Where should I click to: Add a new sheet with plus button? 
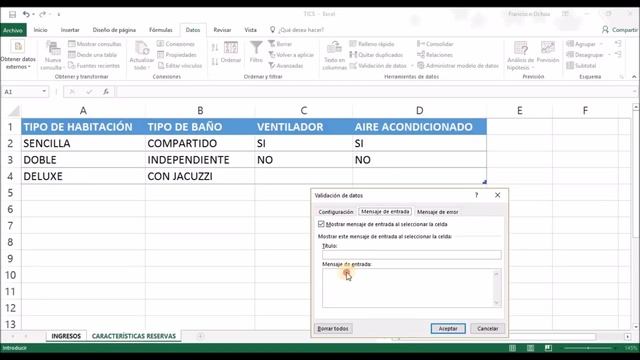200,336
